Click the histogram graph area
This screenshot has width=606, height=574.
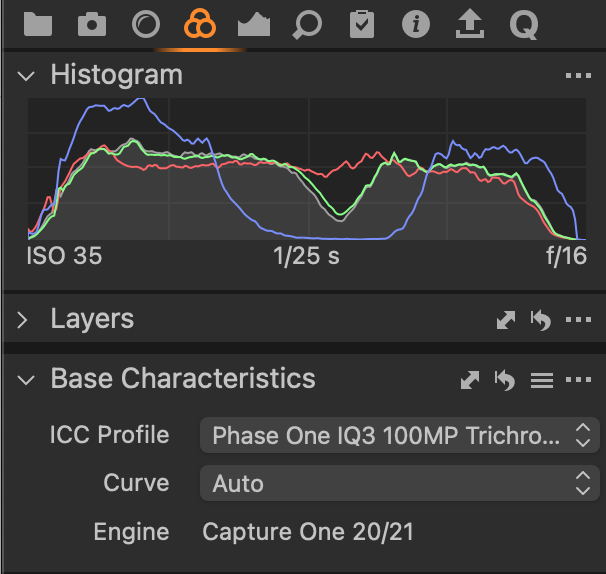click(x=307, y=169)
